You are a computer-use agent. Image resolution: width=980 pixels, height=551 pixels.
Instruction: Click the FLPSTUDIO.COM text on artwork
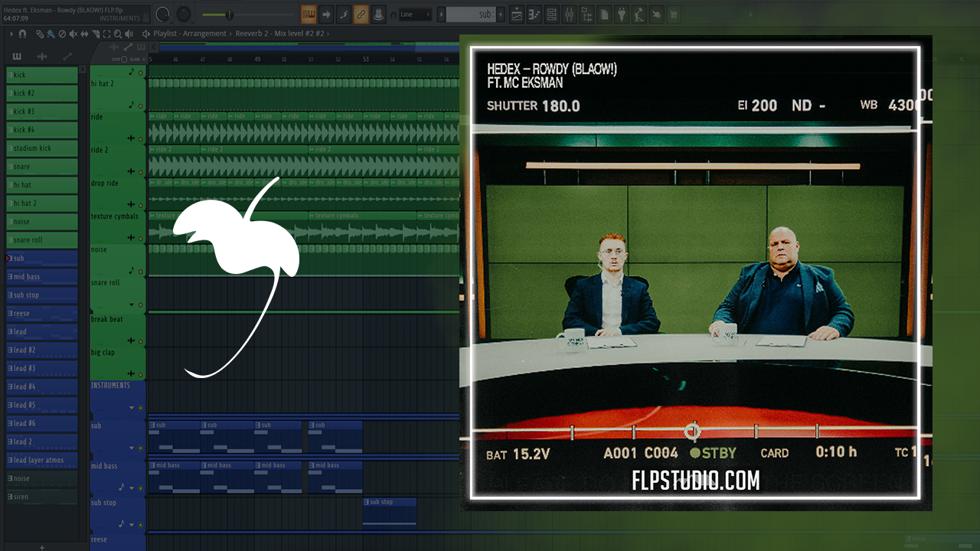[x=695, y=481]
